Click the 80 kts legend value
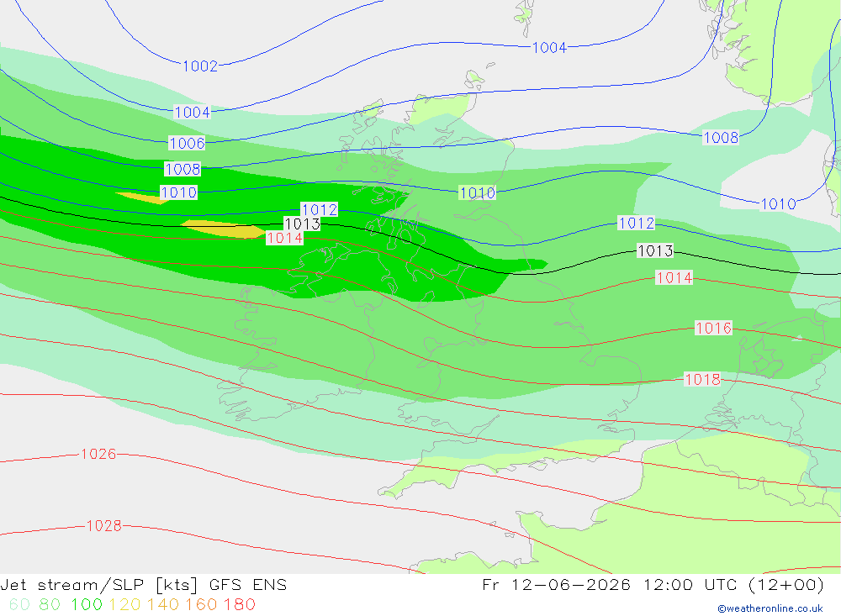This screenshot has height=616, width=841. (50, 604)
